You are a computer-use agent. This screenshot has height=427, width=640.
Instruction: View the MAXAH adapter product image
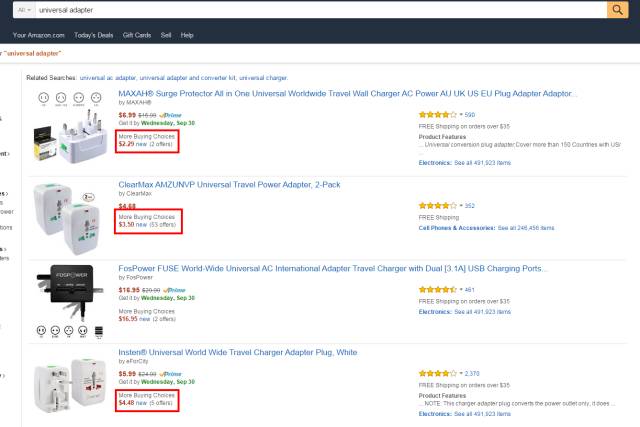(70, 128)
